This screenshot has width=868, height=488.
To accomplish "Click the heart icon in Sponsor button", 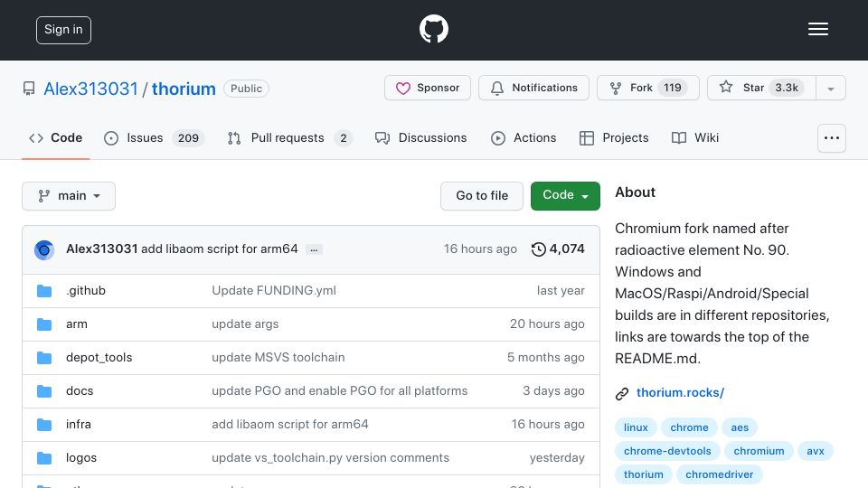I will pyautogui.click(x=403, y=88).
